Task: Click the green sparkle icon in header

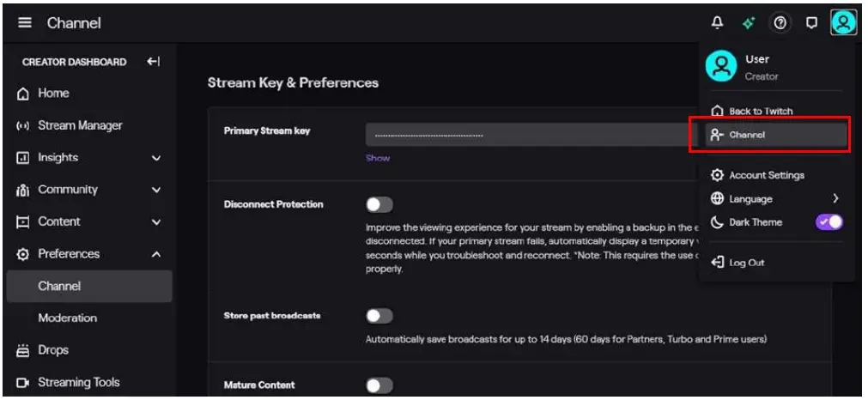Action: click(749, 23)
